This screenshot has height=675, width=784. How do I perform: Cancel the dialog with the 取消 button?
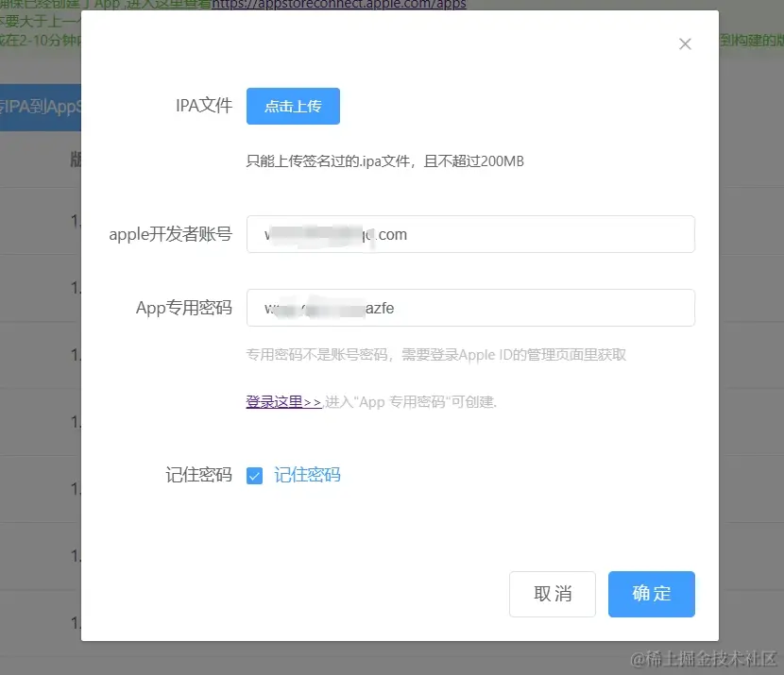pyautogui.click(x=552, y=594)
